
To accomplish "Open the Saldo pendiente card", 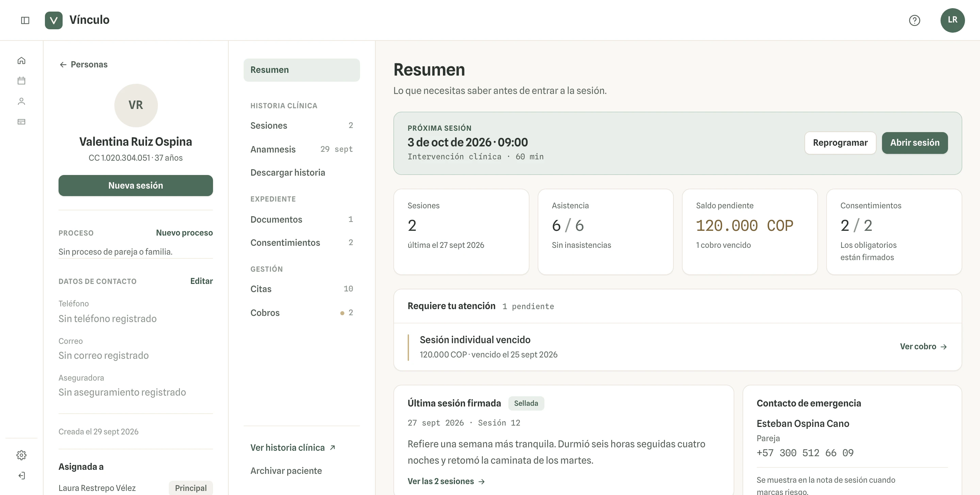I will click(x=749, y=232).
